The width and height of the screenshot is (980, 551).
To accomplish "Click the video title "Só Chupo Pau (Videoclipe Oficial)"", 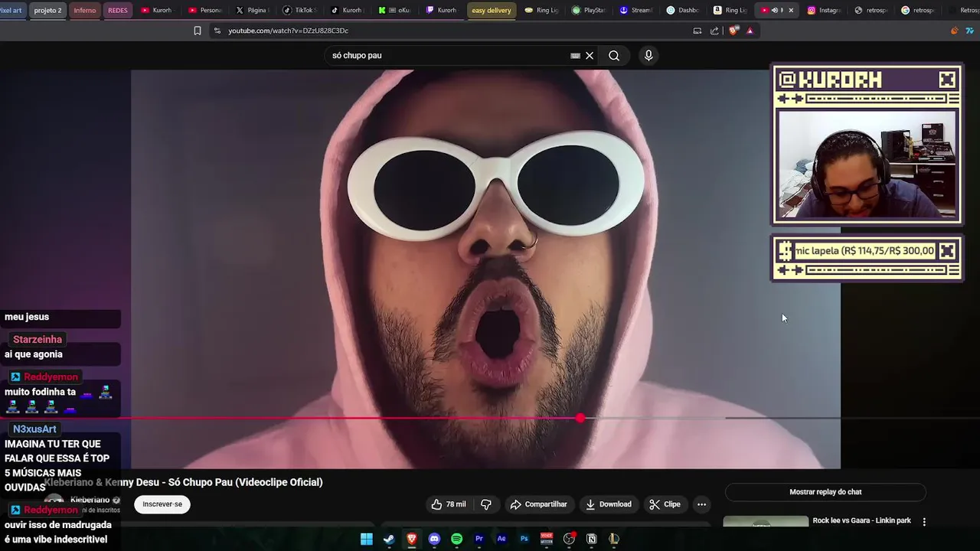I will coord(245,482).
